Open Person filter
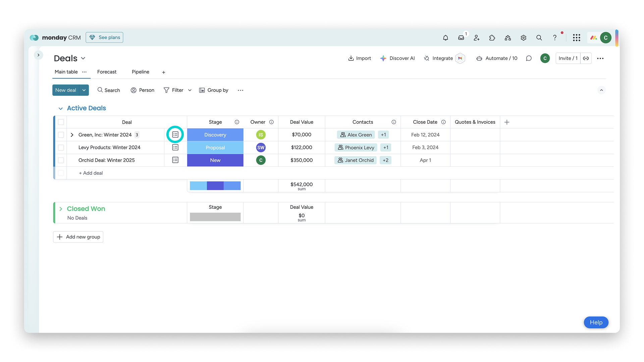The image size is (644, 362). click(143, 90)
